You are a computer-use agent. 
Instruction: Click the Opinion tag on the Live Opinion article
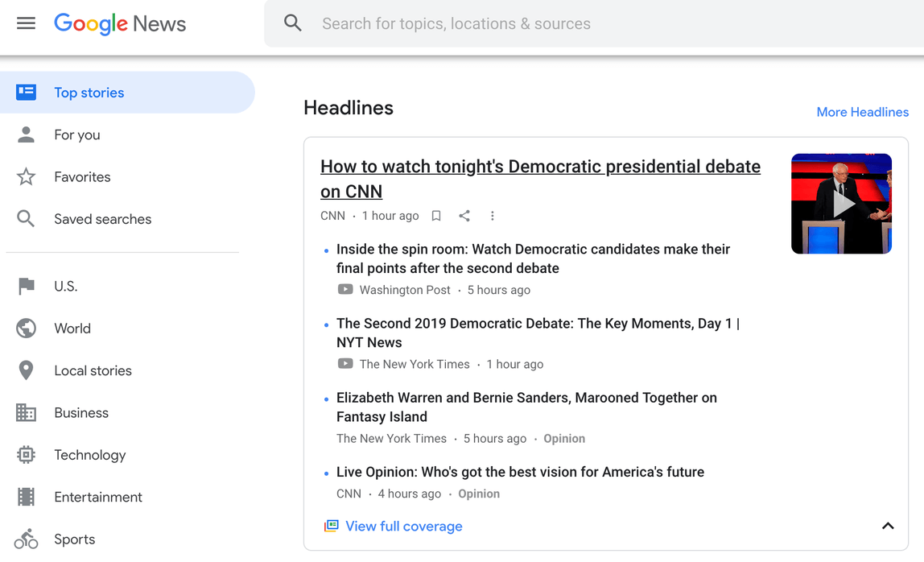[478, 494]
